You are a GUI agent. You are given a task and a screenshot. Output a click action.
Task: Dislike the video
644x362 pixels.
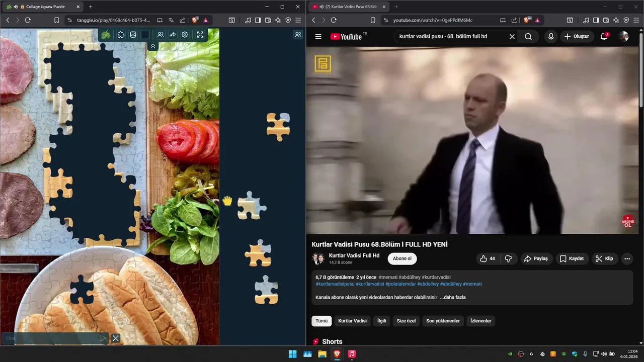click(x=508, y=258)
